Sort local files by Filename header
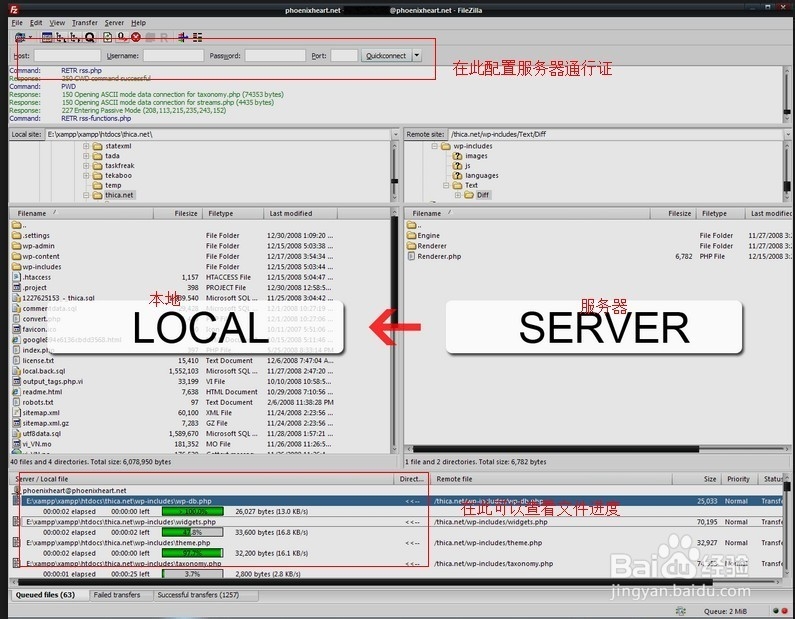This screenshot has height=619, width=795. (x=81, y=213)
